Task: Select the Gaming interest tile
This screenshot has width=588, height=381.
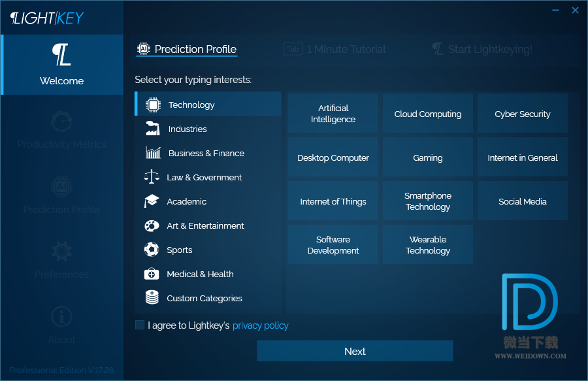Action: [427, 157]
